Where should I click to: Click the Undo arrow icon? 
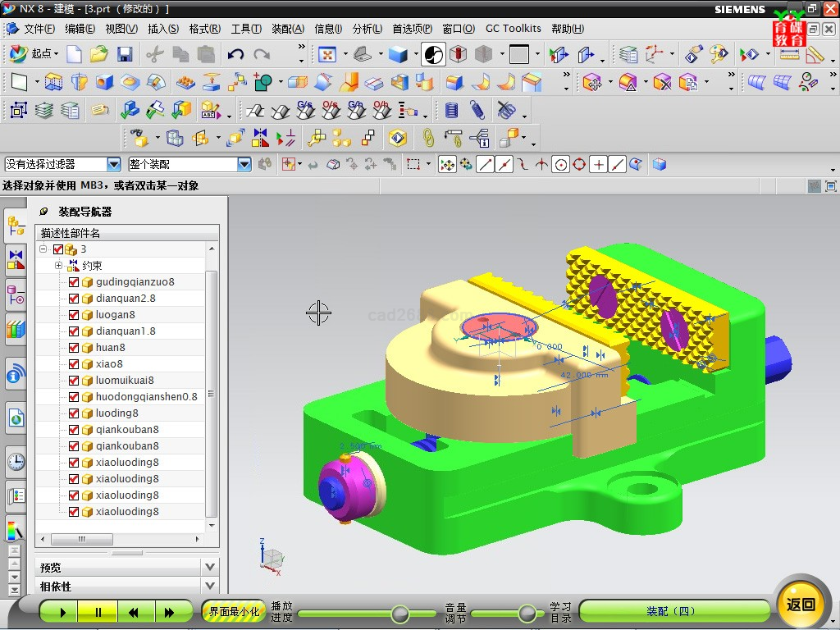(x=236, y=54)
